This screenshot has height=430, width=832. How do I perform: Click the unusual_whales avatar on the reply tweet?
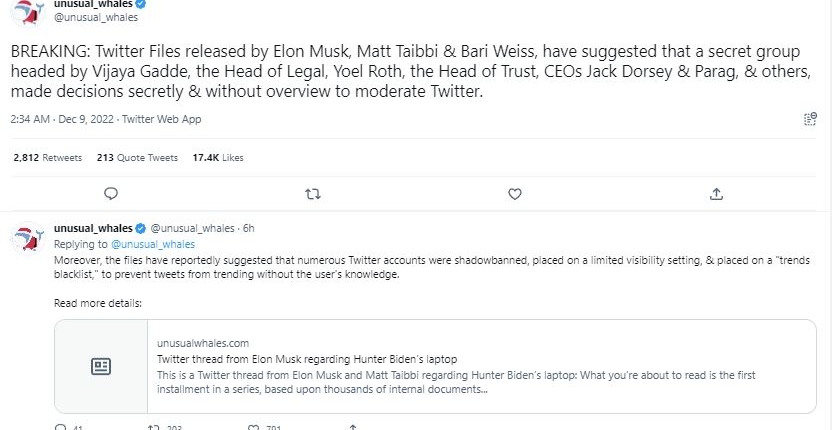coord(26,238)
